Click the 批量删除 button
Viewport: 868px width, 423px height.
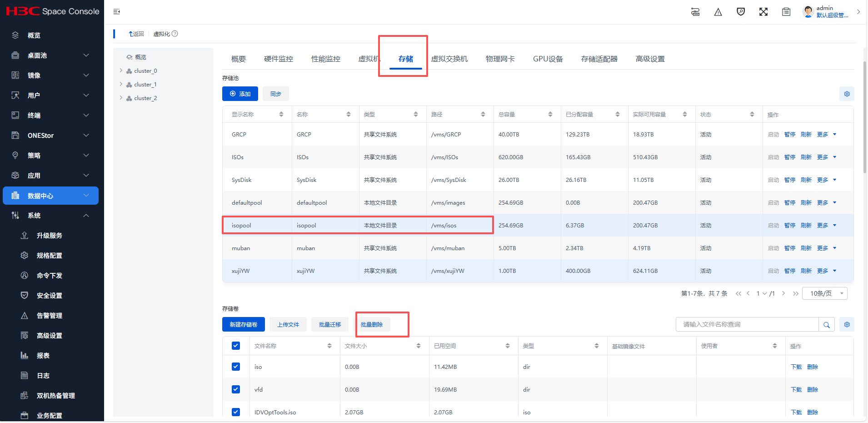372,325
